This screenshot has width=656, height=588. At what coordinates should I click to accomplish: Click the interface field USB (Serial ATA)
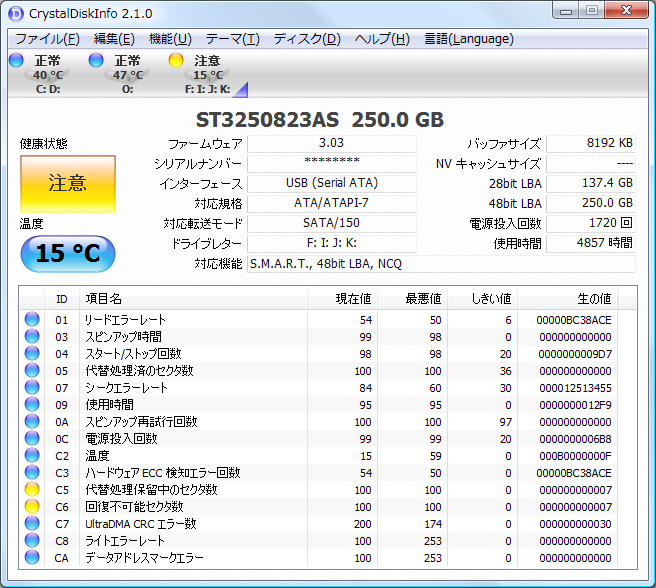click(x=332, y=184)
